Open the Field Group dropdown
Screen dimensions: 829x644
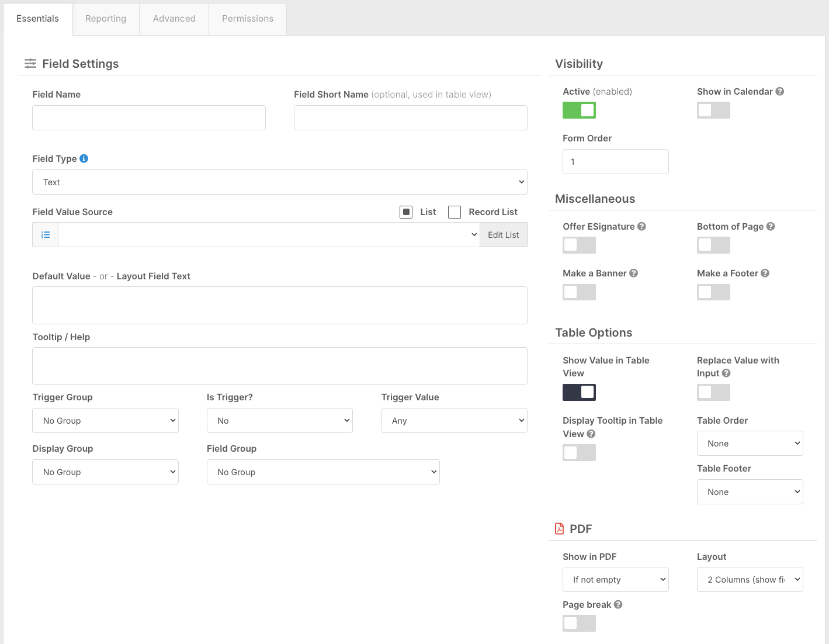(323, 472)
